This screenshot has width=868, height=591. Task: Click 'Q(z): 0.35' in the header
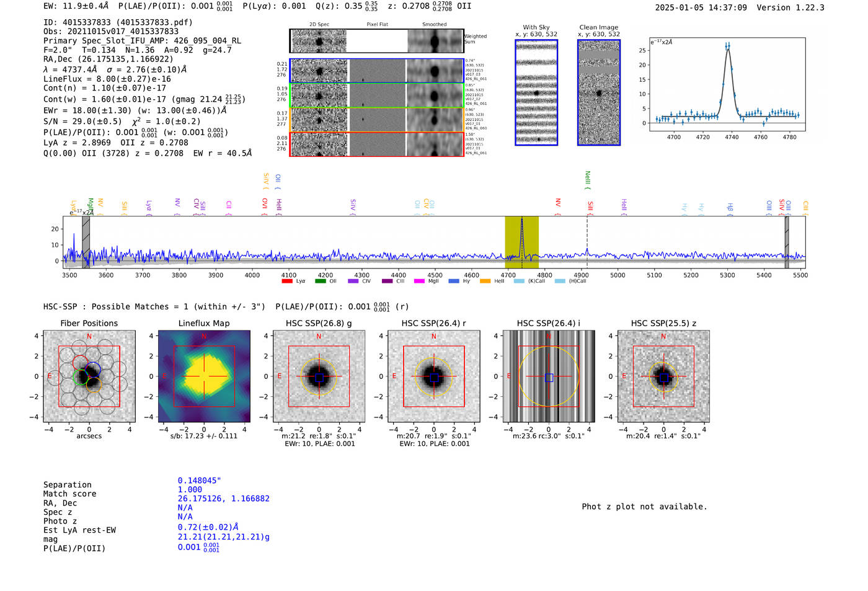(339, 6)
